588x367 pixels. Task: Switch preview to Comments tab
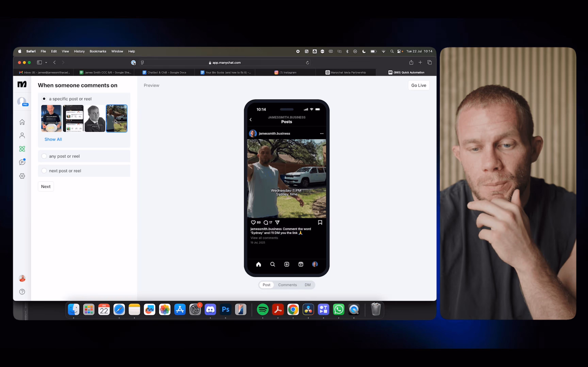[287, 285]
